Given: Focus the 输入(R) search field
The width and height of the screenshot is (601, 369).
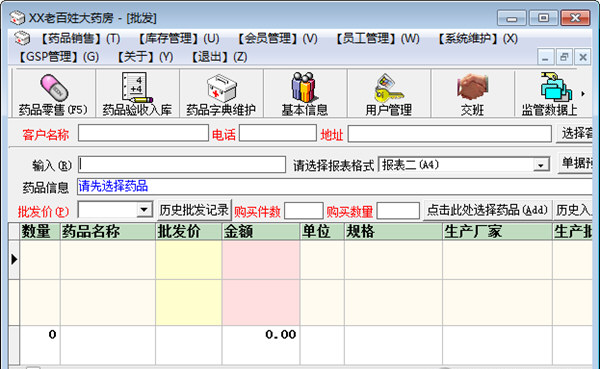Looking at the screenshot, I should pos(182,164).
